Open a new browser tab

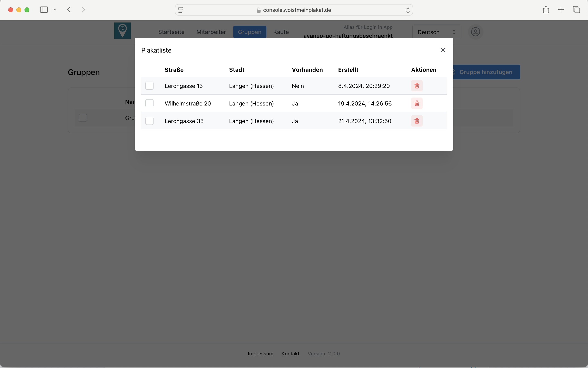click(561, 10)
